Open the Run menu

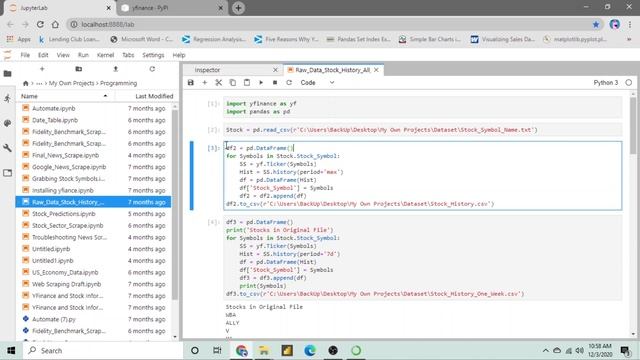point(83,55)
